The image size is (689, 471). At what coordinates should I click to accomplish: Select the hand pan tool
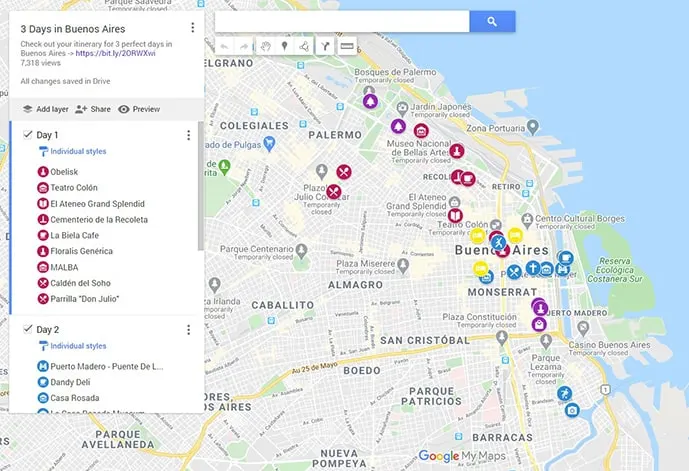coord(265,46)
